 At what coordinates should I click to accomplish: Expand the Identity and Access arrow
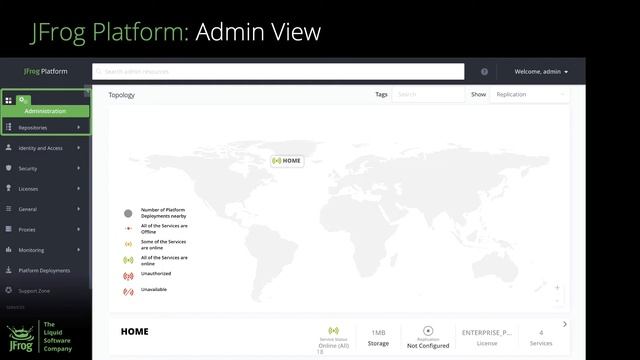point(78,148)
